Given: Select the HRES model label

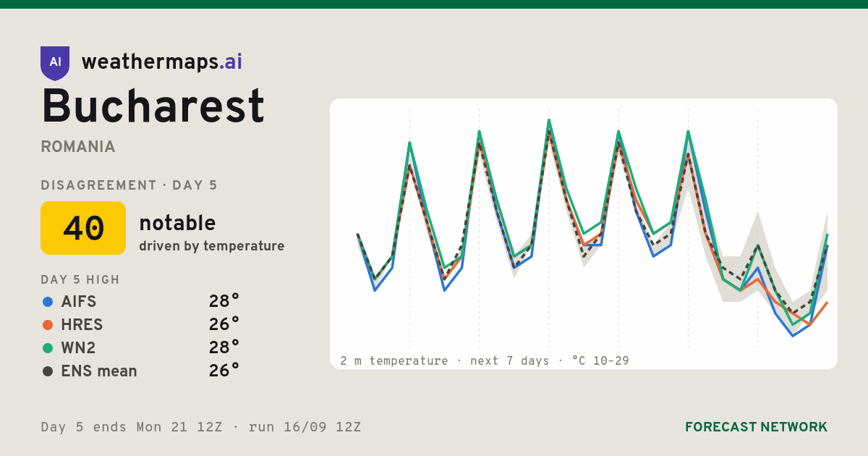Looking at the screenshot, I should [82, 325].
